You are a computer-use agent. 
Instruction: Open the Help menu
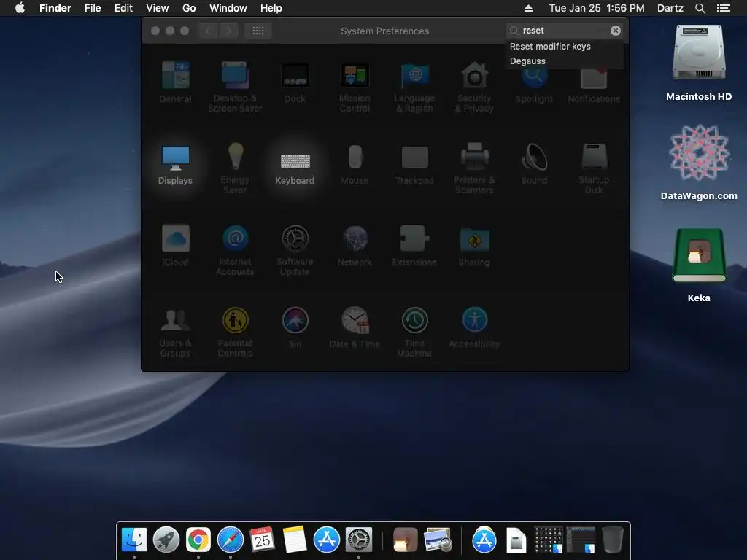[x=271, y=8]
